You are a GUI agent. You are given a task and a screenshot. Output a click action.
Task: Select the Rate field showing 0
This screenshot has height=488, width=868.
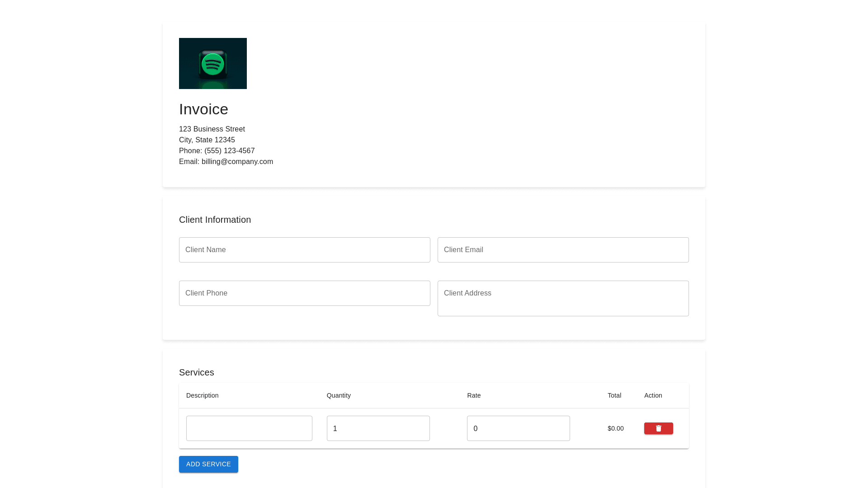click(x=518, y=428)
